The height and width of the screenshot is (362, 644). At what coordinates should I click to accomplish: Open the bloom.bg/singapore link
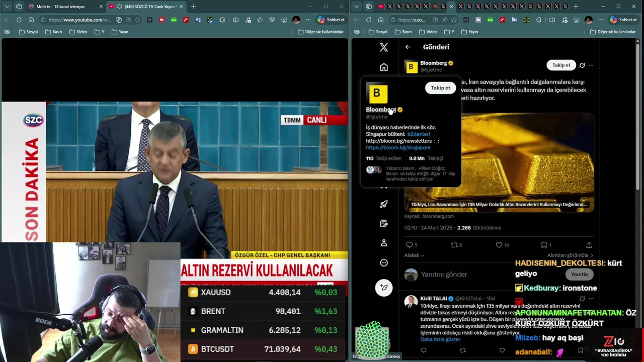pos(398,148)
